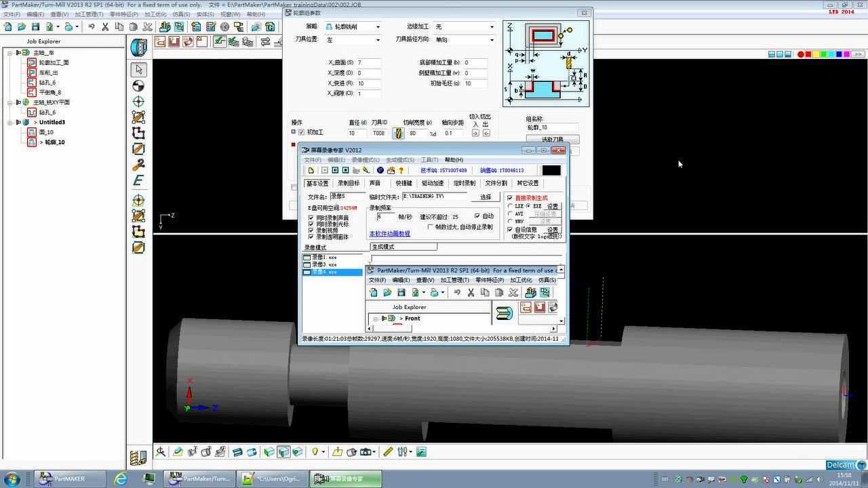This screenshot has width=868, height=488.
Task: Select the AVI output format radio button
Action: [509, 214]
